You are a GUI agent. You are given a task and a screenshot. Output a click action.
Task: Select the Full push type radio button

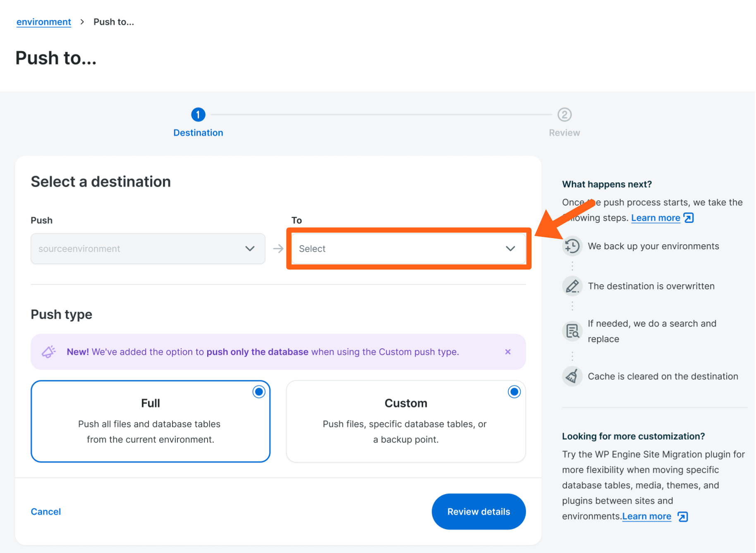(x=259, y=392)
